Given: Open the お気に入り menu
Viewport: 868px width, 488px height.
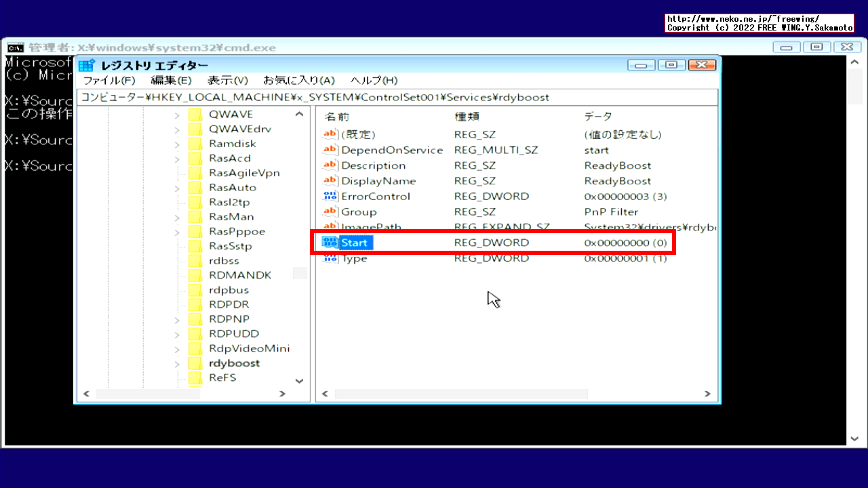Looking at the screenshot, I should 300,80.
